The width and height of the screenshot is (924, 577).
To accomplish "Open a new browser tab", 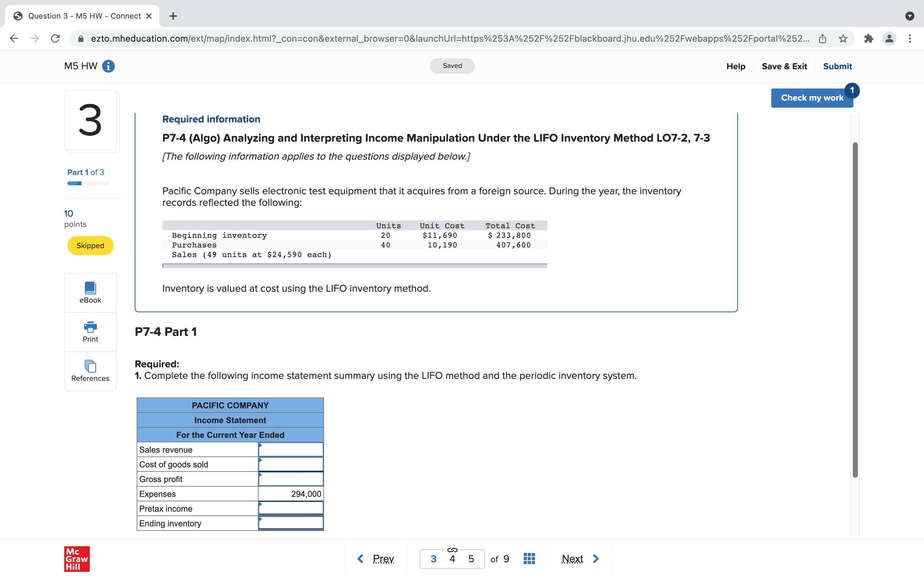I will (173, 16).
